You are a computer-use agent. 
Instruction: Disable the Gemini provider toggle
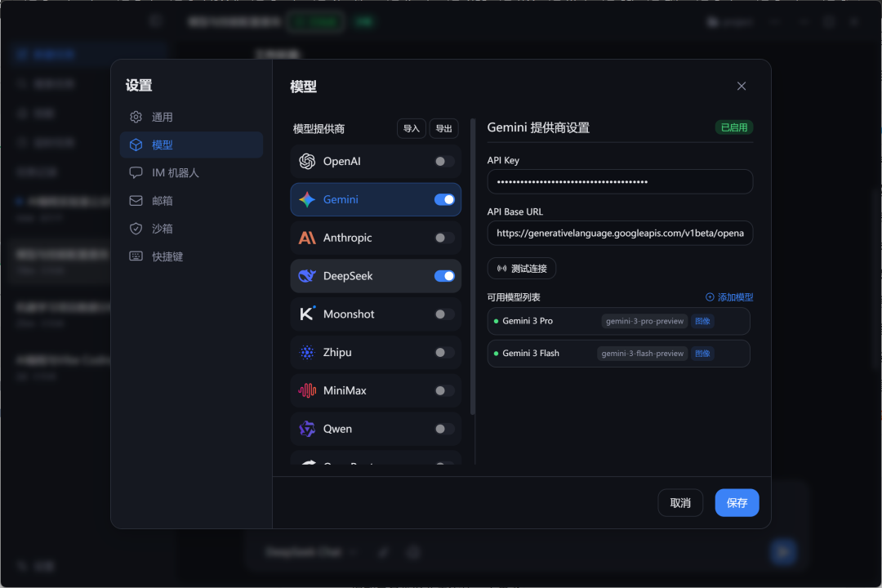pos(444,200)
